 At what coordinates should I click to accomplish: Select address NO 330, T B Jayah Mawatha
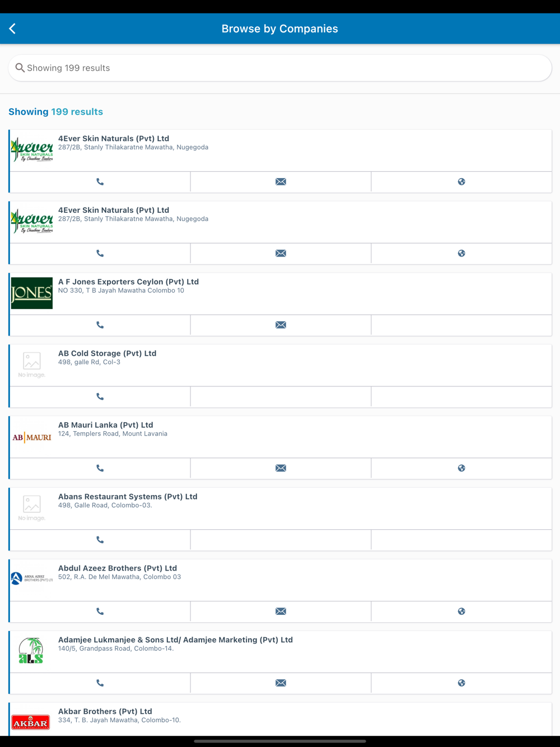click(x=121, y=291)
